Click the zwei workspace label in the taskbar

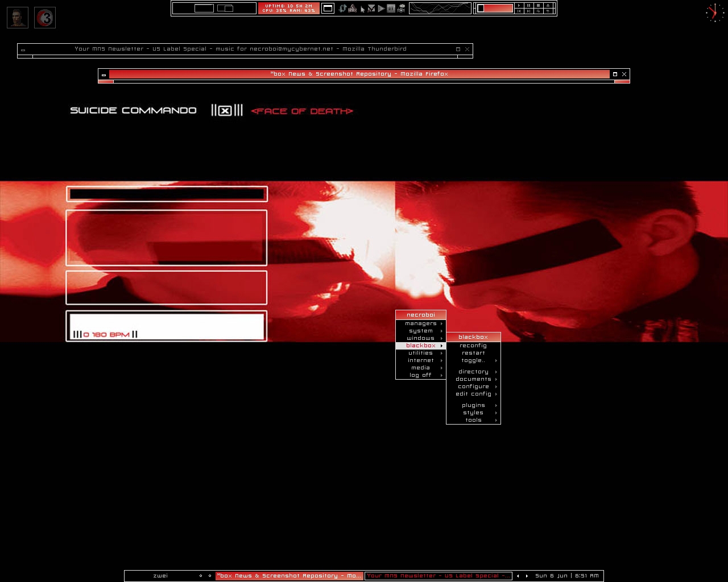point(160,576)
